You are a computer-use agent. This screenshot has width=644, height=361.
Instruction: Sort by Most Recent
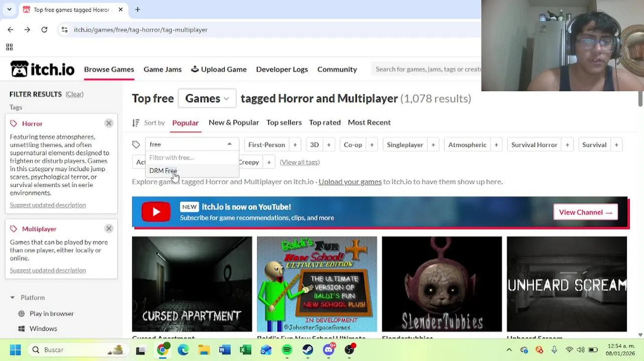[369, 122]
